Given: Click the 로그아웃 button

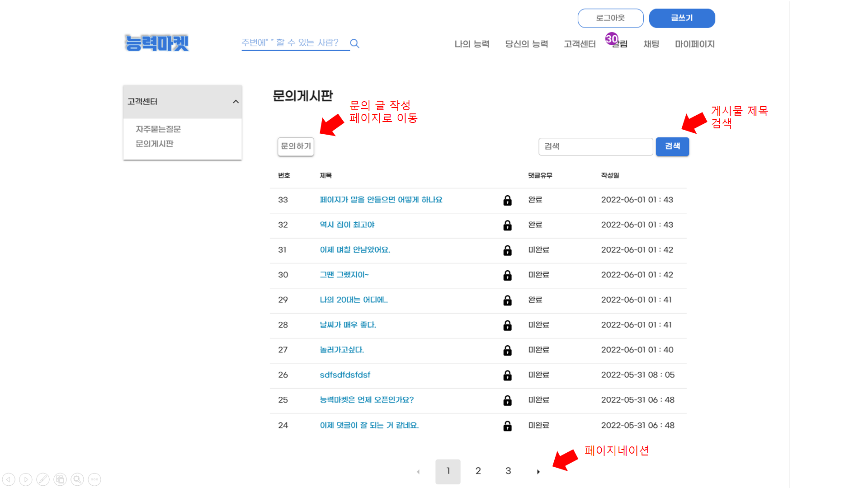Looking at the screenshot, I should (610, 18).
